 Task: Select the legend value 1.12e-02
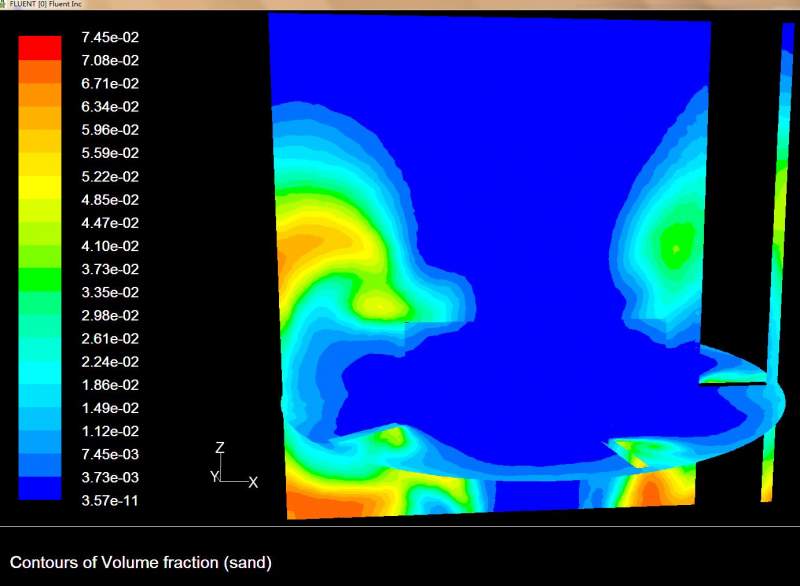[110, 431]
